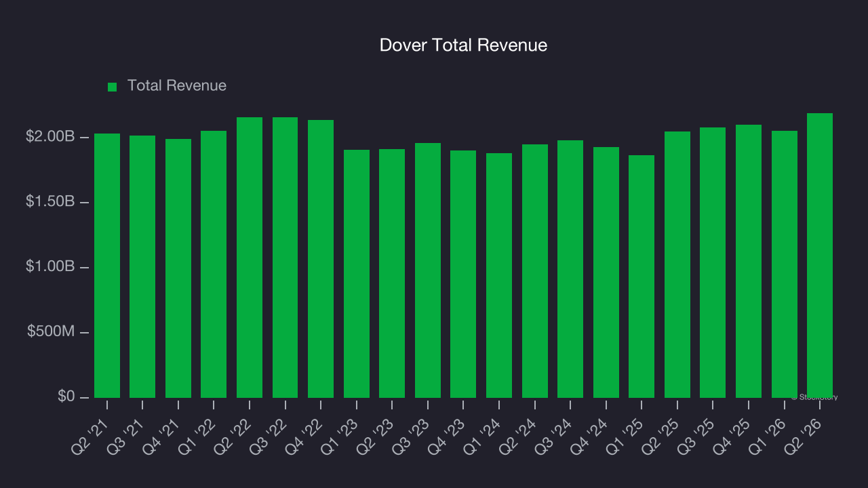This screenshot has height=488, width=868.
Task: Select the Q4 '25 revenue bar
Action: click(749, 261)
